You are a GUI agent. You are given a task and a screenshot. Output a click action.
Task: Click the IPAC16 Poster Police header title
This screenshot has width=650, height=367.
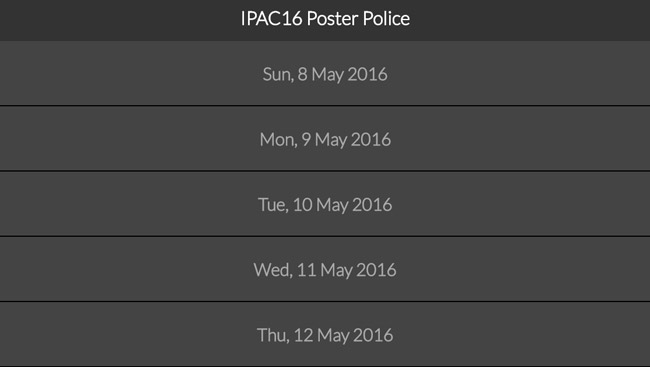(325, 19)
